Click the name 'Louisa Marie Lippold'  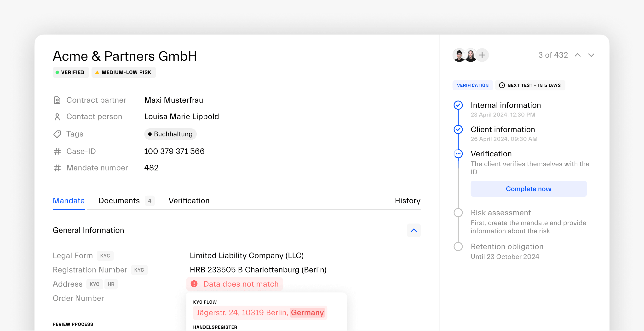click(x=182, y=117)
